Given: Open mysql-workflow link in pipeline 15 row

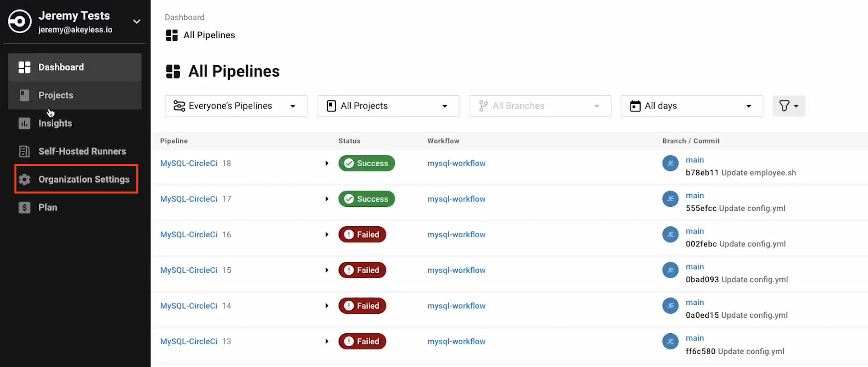Looking at the screenshot, I should click(456, 270).
